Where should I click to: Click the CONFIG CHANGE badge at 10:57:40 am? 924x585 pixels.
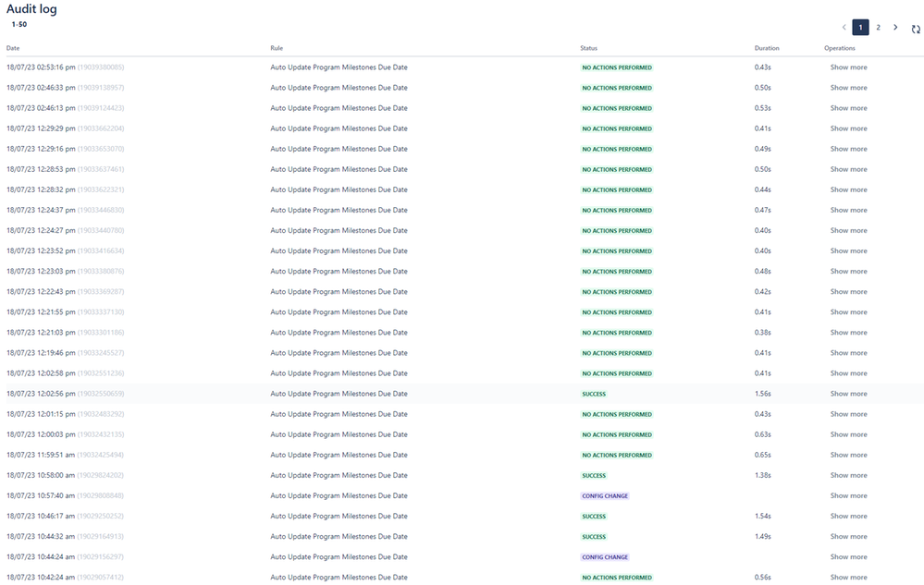coord(605,496)
